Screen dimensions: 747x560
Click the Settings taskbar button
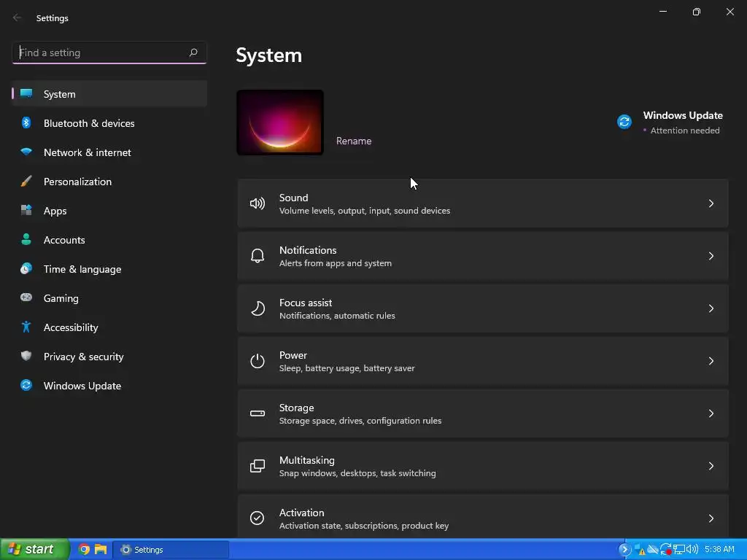click(x=171, y=550)
